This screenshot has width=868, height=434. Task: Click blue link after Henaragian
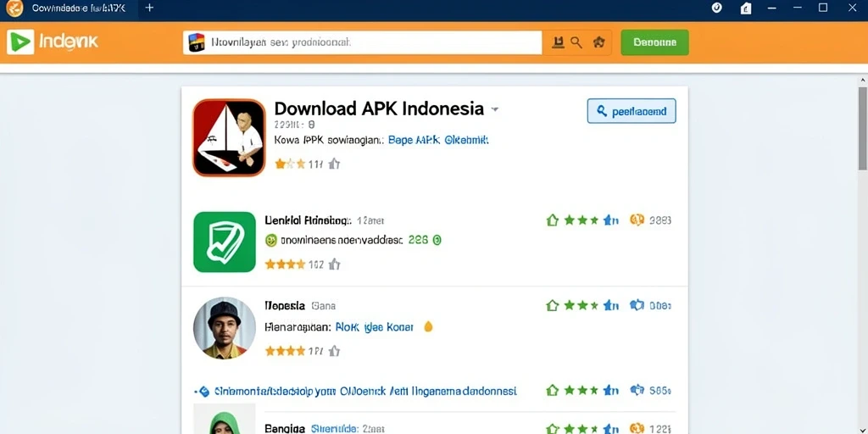374,327
